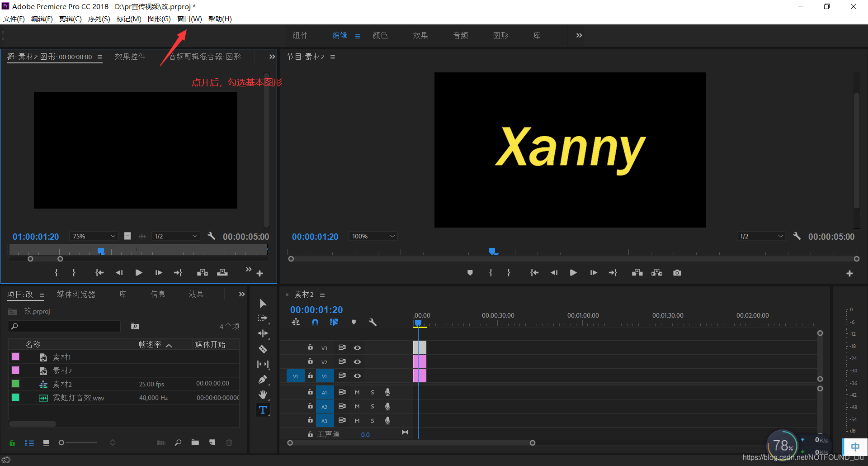Solo audio track A2
This screenshot has width=868, height=466.
click(x=373, y=407)
